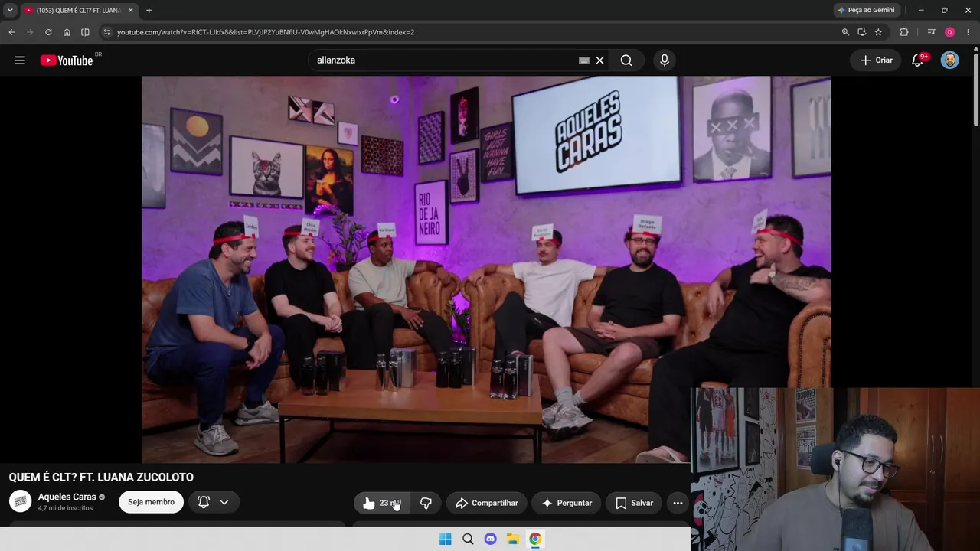Open the Chrome profile avatar
Image resolution: width=980 pixels, height=551 pixels.
pos(949,32)
